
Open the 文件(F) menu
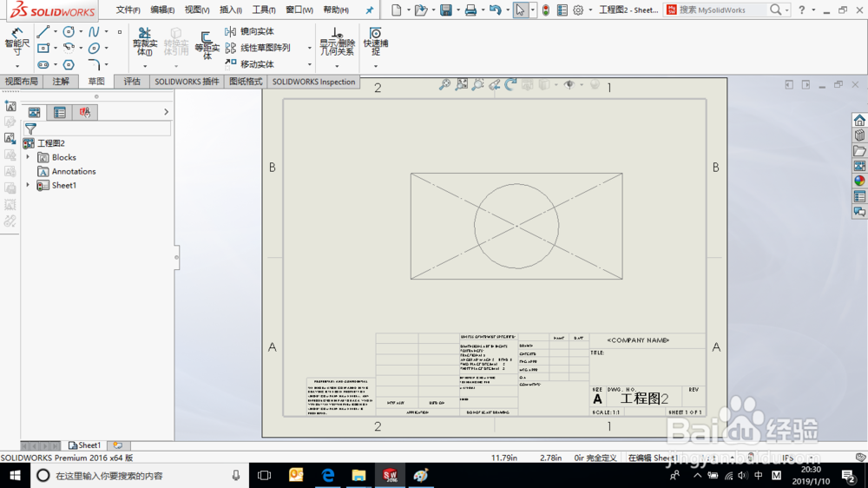128,10
